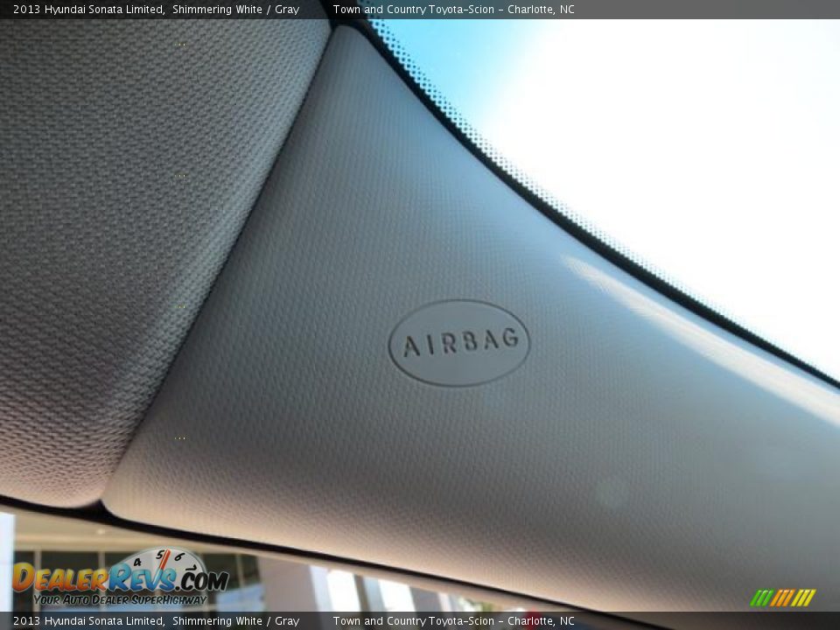The image size is (840, 630).
Task: Click top caption 'Town and Country Toyota-Scion - Charlotte, NC'
Action: tap(454, 9)
